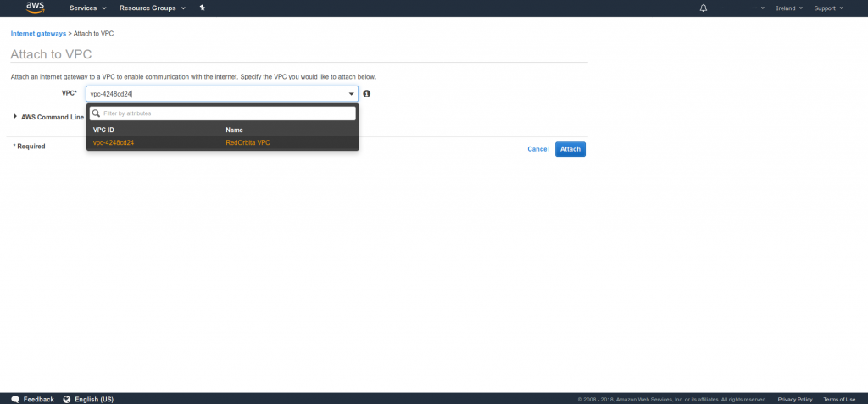Open the Ireland region selector
This screenshot has height=404, width=868.
(788, 8)
